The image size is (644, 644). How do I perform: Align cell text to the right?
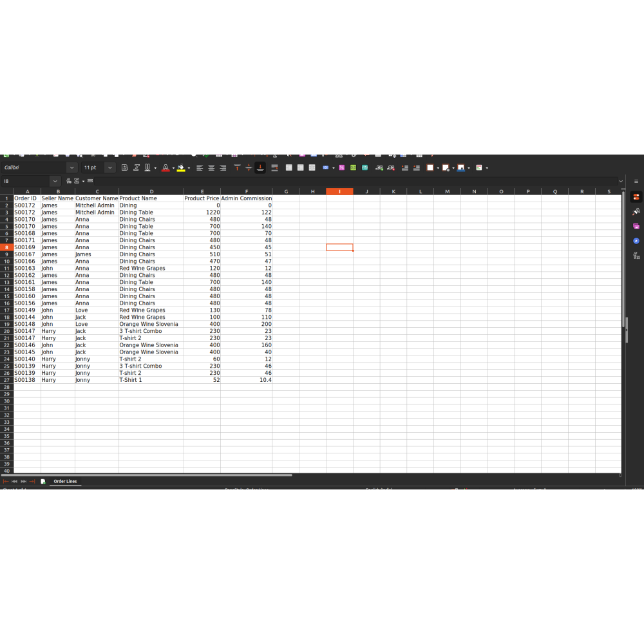223,168
